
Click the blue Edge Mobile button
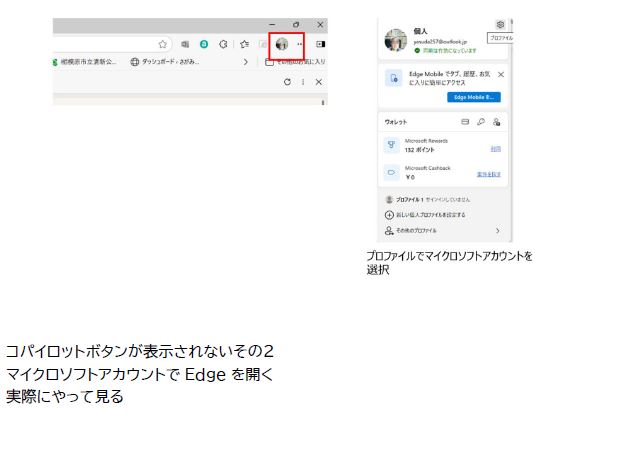474,98
